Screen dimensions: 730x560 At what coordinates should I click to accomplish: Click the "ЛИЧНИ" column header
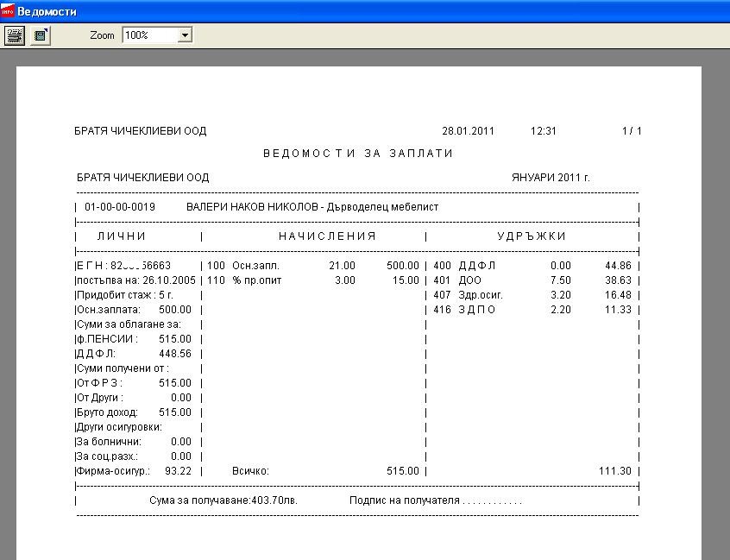[x=122, y=236]
